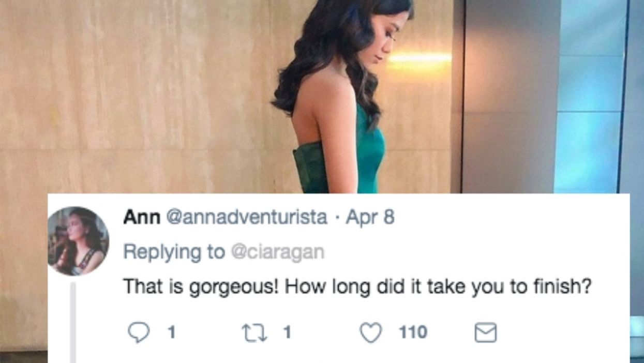This screenshot has height=363, width=644.
Task: Click the reply speech bubble icon
Action: pos(138,332)
